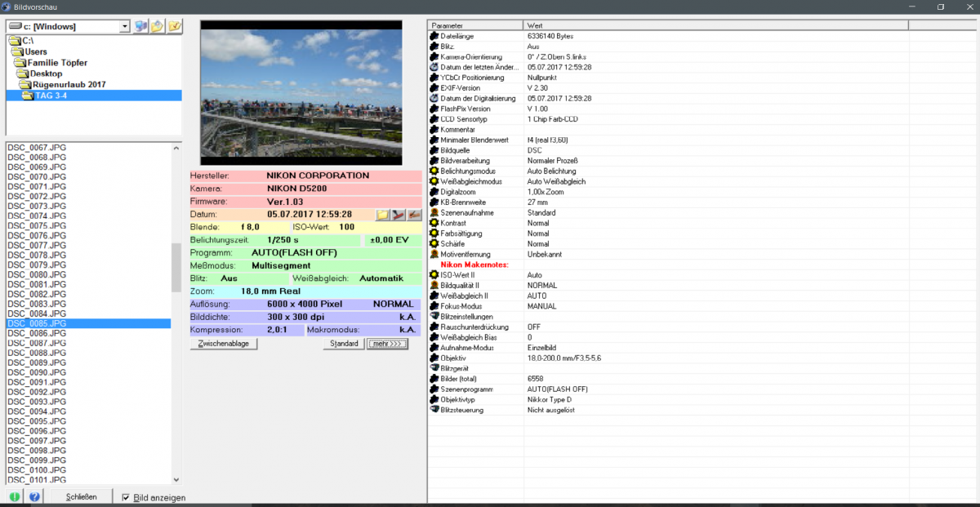Click the camera icon beside Dateilänge
This screenshot has height=507, width=980.
click(434, 37)
